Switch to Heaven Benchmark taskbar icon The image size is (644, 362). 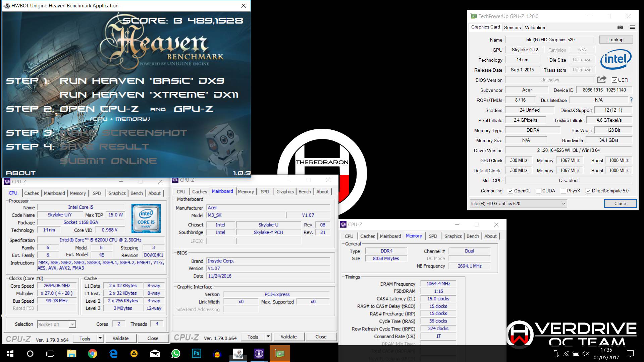point(238,353)
